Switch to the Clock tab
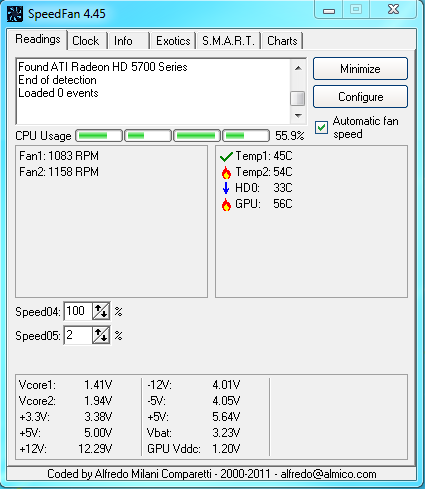425x489 pixels. click(86, 41)
